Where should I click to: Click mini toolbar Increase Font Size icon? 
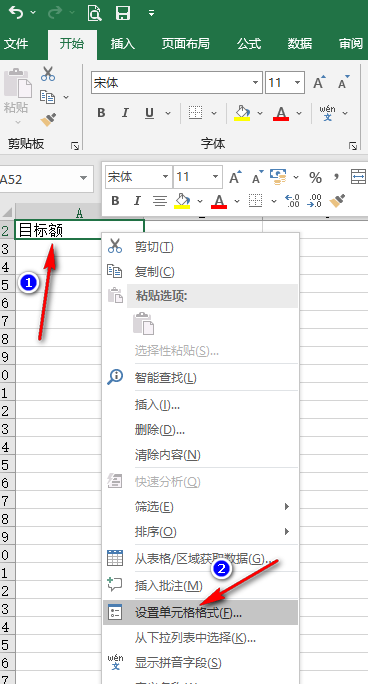[235, 177]
